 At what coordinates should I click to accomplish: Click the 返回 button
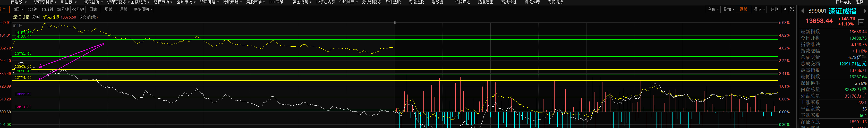(x=860, y=2)
